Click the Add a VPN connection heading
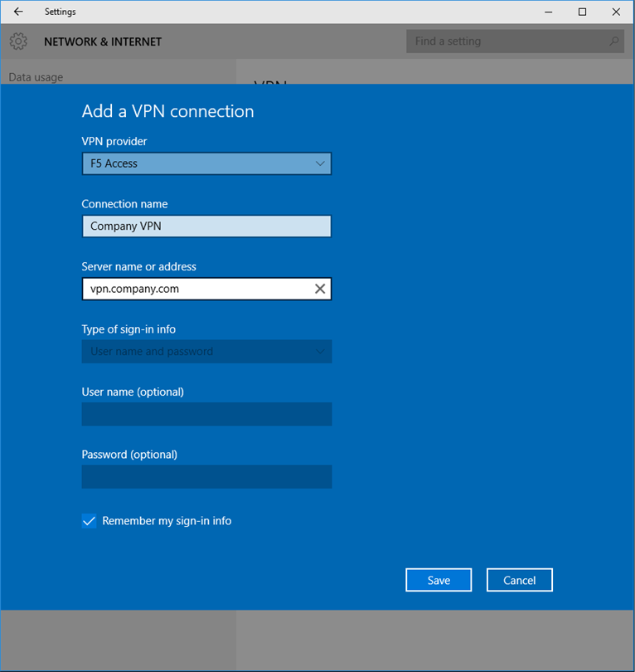Screen dimensions: 635x672 coord(167,111)
